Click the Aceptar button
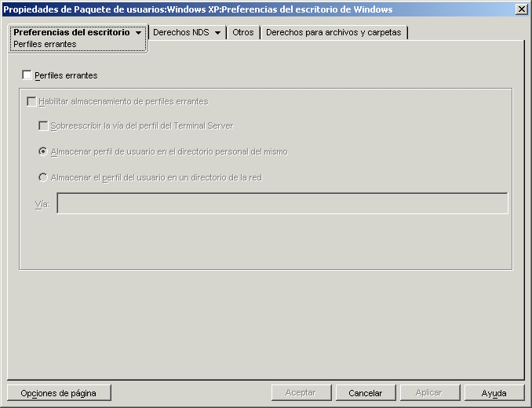The image size is (532, 408). (301, 393)
